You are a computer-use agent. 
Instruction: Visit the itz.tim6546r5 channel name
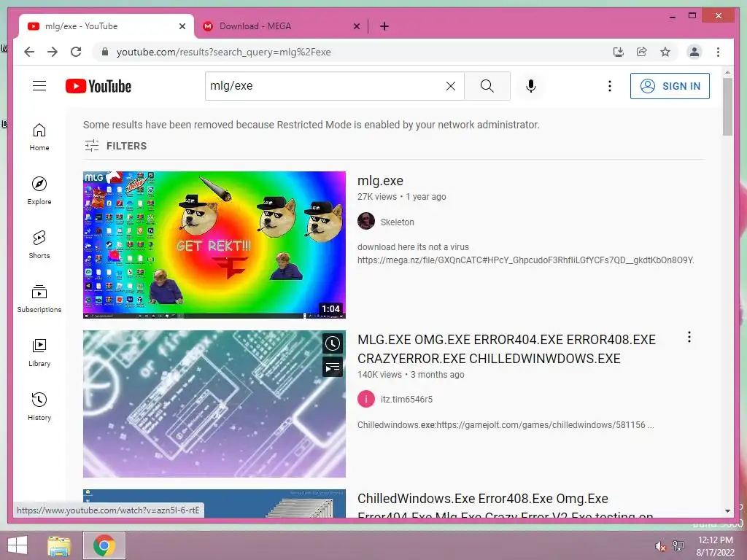tap(406, 400)
